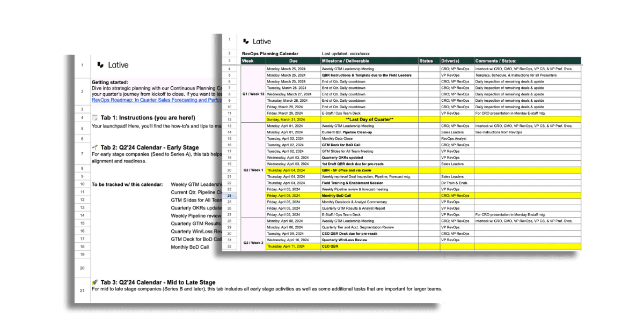Click 'Wednesday, March 27, 2024' date cell
The height and width of the screenshot is (336, 644).
click(292, 94)
